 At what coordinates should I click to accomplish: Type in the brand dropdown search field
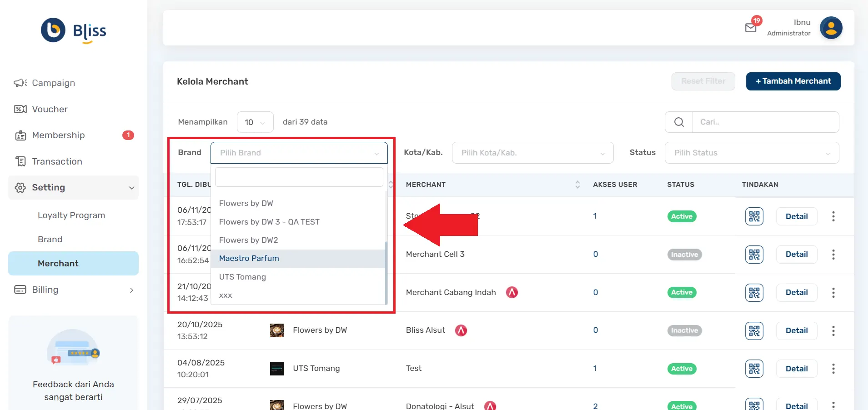point(299,177)
